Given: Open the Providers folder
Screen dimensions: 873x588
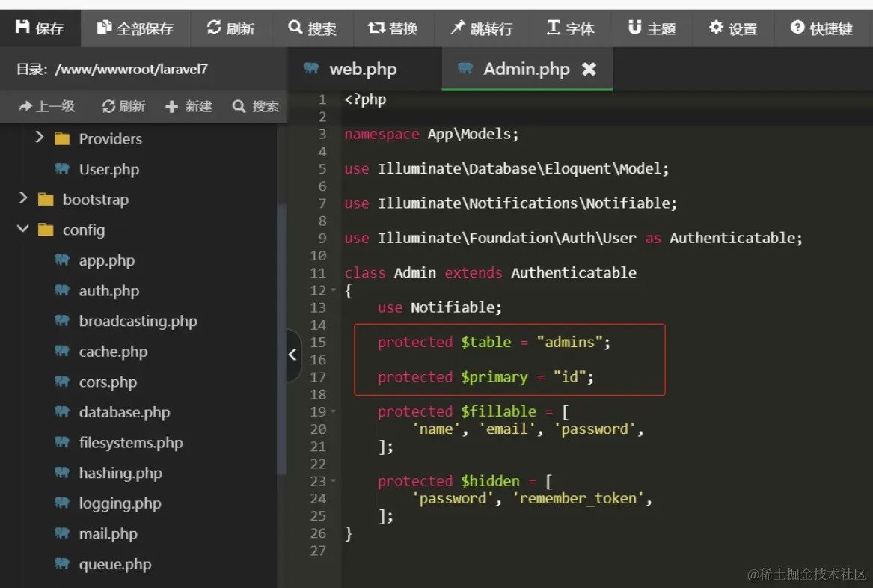Looking at the screenshot, I should [110, 138].
